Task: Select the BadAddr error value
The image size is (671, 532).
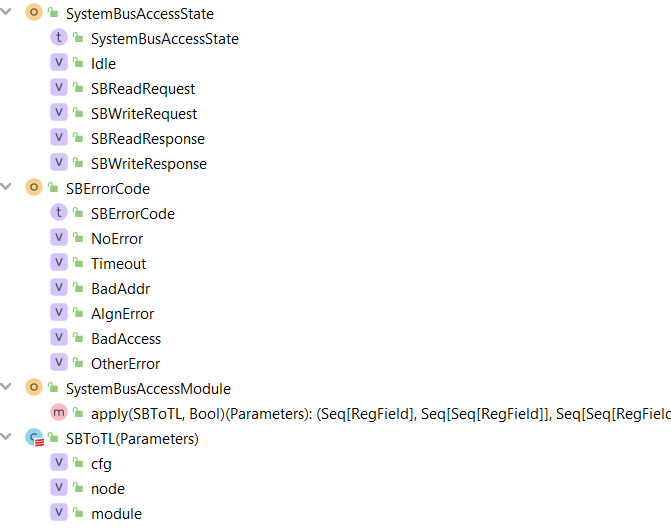Action: 121,288
